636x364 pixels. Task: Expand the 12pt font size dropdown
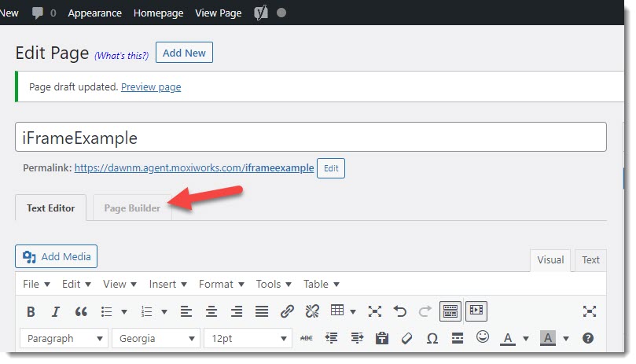coord(248,338)
